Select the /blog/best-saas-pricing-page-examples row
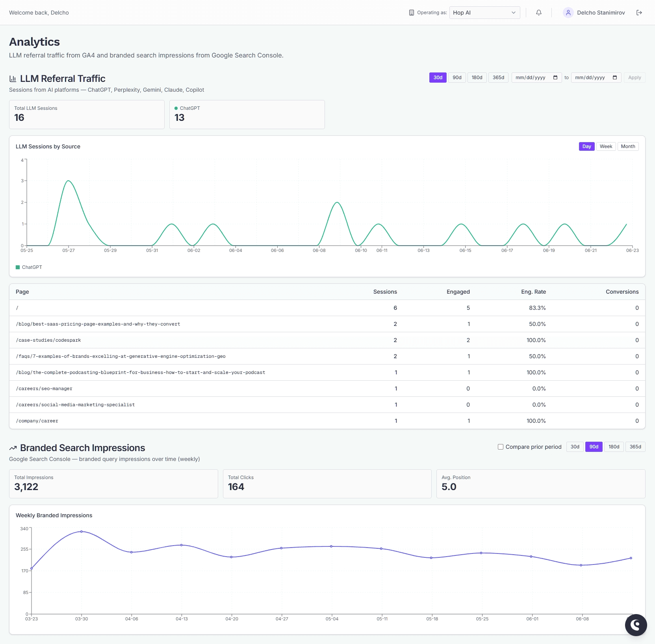Screen dimensions: 655x644 pos(327,324)
